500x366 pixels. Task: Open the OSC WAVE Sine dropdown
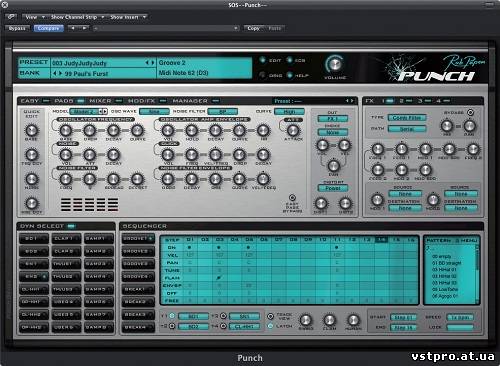[154, 111]
